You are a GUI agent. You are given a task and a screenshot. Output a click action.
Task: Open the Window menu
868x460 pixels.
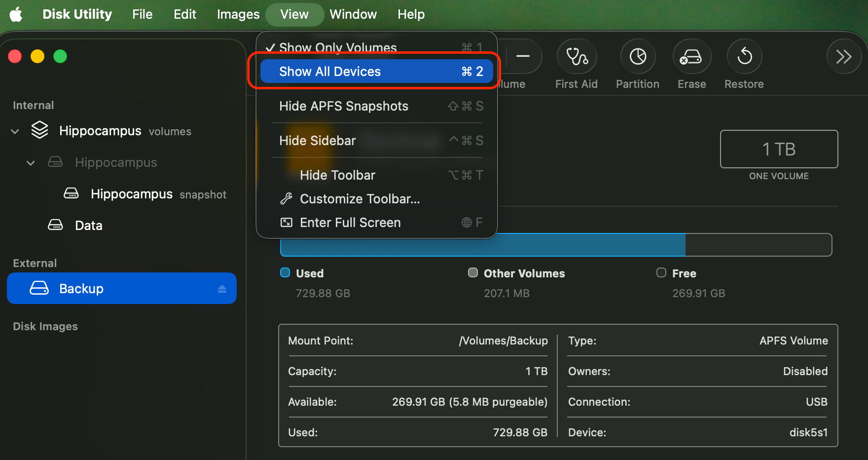353,14
